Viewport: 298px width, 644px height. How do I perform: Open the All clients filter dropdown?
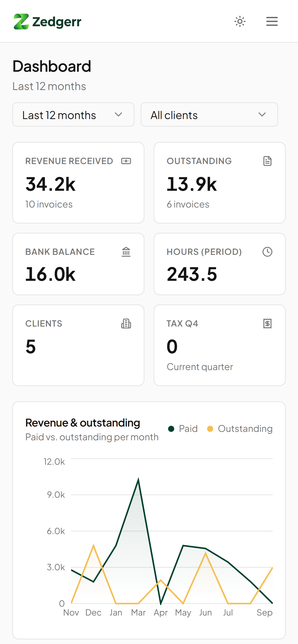209,115
